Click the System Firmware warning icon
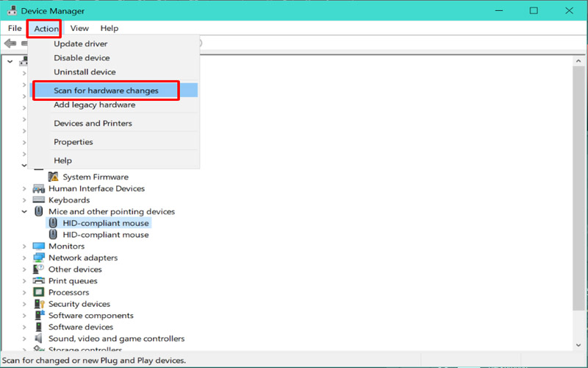The width and height of the screenshot is (588, 368). [53, 177]
